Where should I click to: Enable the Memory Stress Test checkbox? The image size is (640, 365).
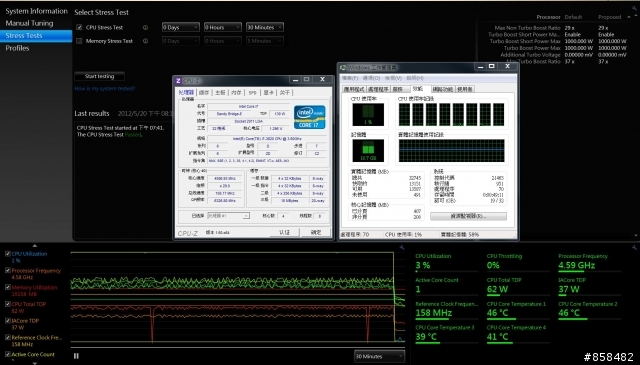(x=79, y=41)
